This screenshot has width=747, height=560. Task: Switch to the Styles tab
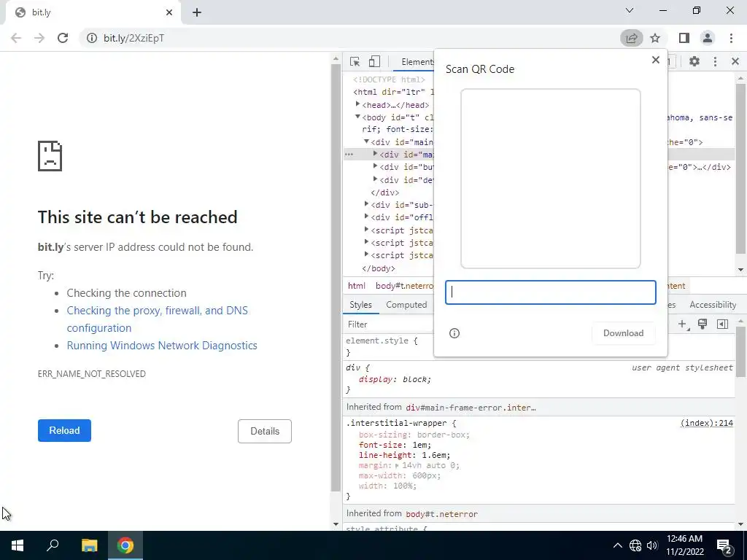tap(360, 305)
